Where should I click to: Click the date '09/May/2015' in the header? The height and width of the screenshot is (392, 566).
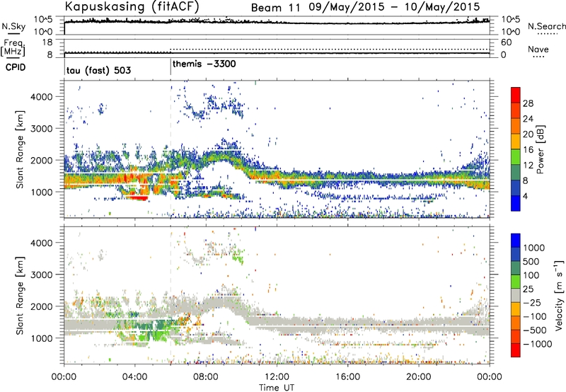347,7
